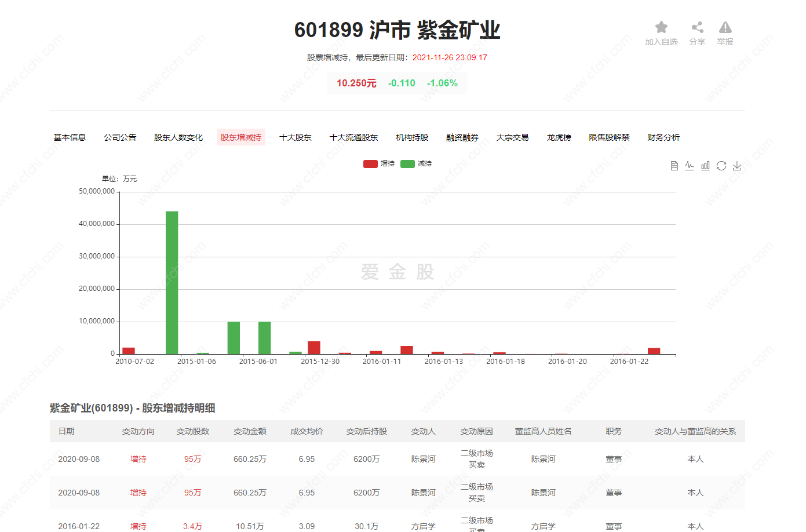Viewport: 806px width, 532px height.
Task: Go to 限售股解禁 tab
Action: (x=609, y=137)
